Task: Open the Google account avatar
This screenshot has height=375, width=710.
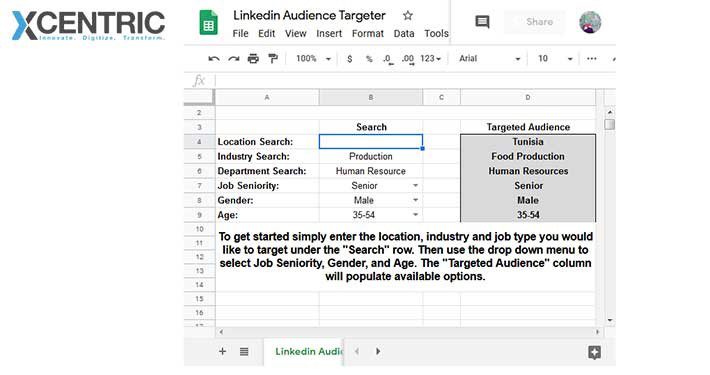Action: (x=590, y=22)
